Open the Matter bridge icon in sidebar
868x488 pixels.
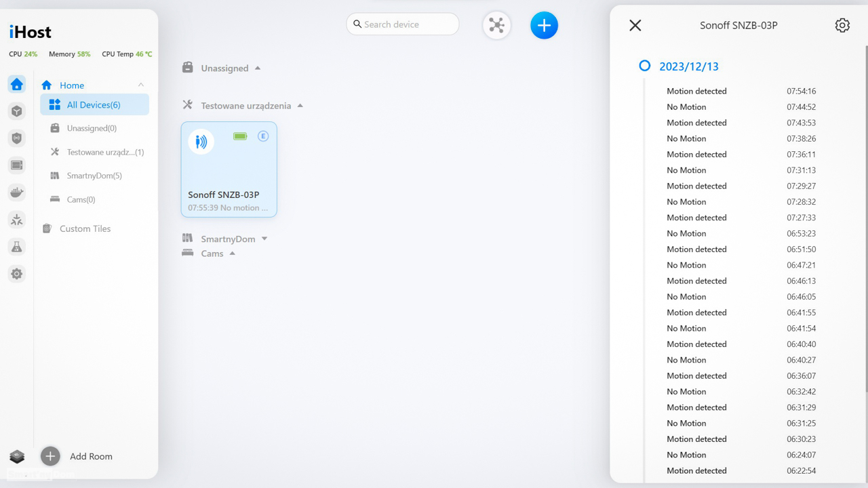click(x=17, y=220)
